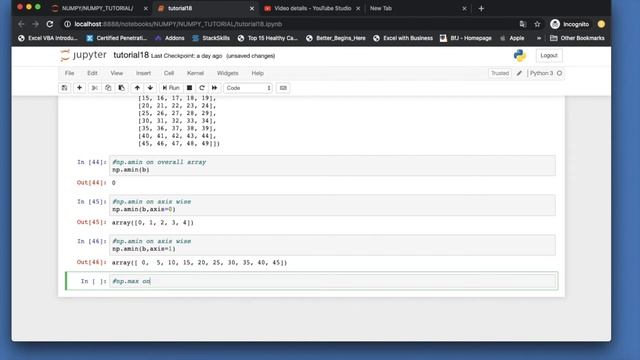Close the tutorial18 browser tab
This screenshot has width=640, height=360.
coord(252,8)
